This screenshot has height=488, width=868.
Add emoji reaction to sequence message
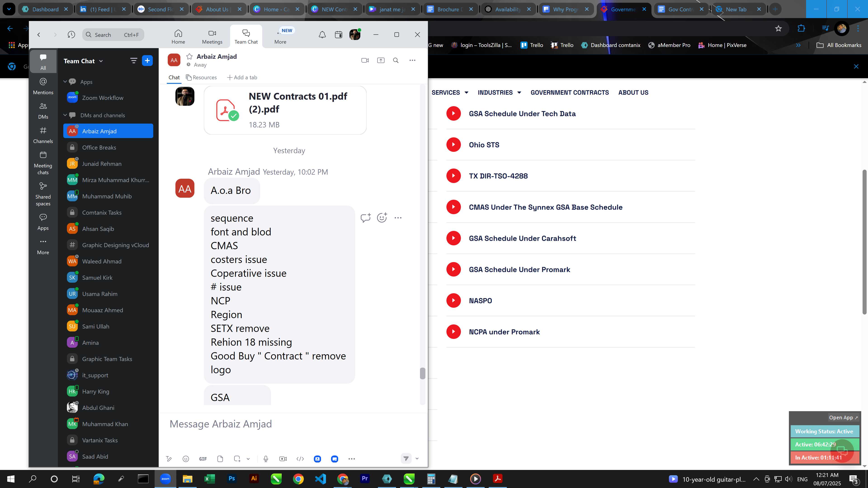tap(382, 218)
